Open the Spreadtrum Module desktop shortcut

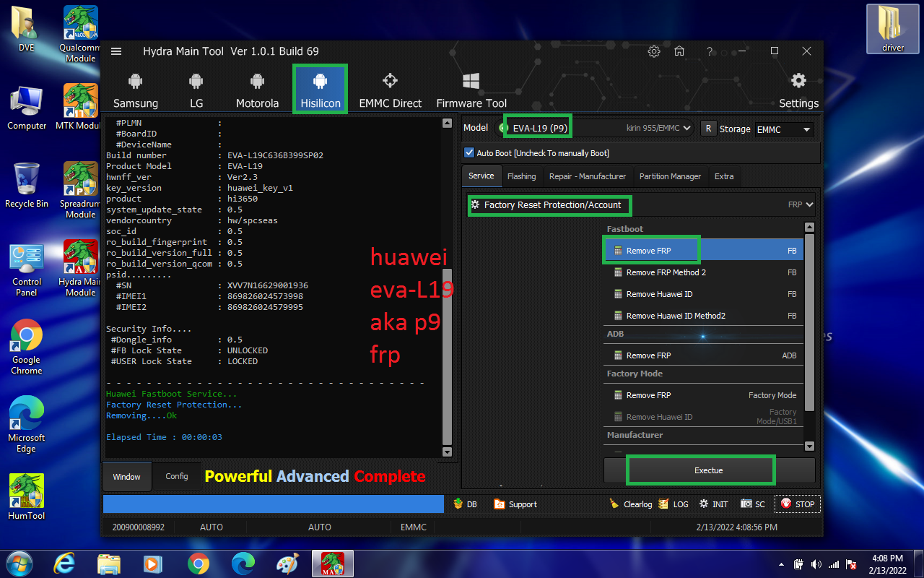[81, 189]
